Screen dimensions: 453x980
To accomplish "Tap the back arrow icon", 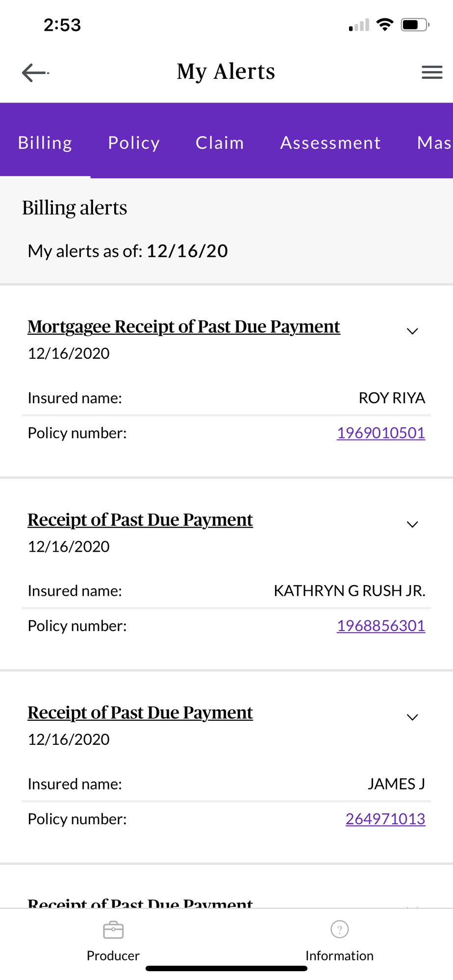I will tap(35, 73).
